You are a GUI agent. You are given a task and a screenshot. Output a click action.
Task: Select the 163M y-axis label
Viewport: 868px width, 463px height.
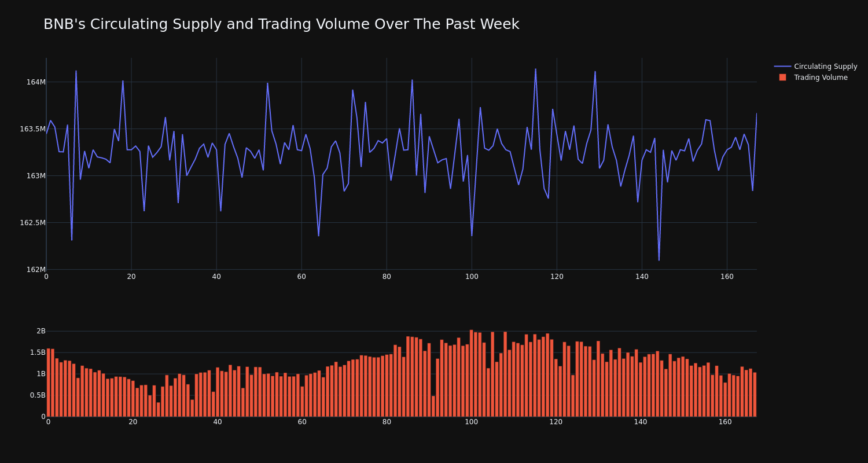(x=36, y=176)
